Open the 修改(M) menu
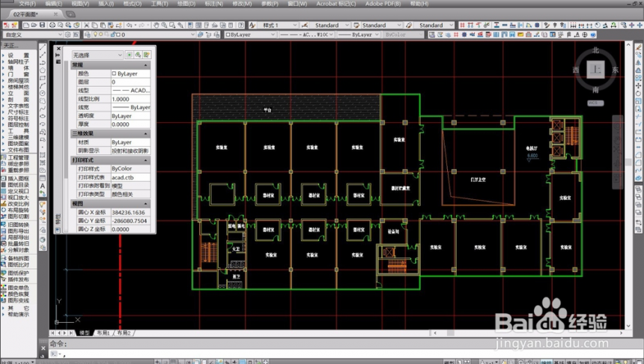Screen dimensions: 644x364 (242, 4)
